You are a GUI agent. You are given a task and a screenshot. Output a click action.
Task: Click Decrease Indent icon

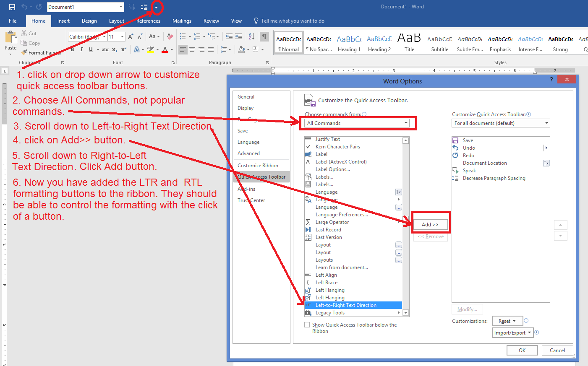coord(229,37)
